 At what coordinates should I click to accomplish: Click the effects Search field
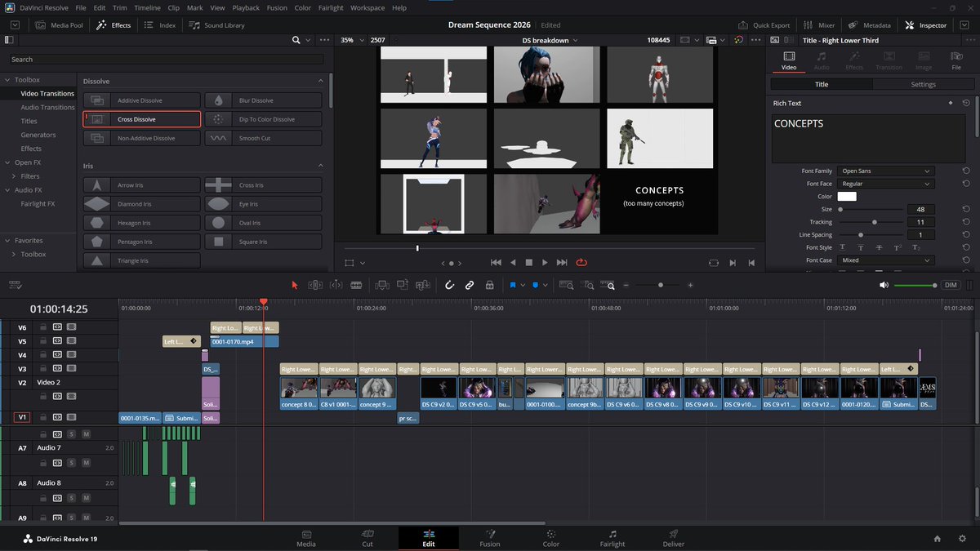pos(167,59)
